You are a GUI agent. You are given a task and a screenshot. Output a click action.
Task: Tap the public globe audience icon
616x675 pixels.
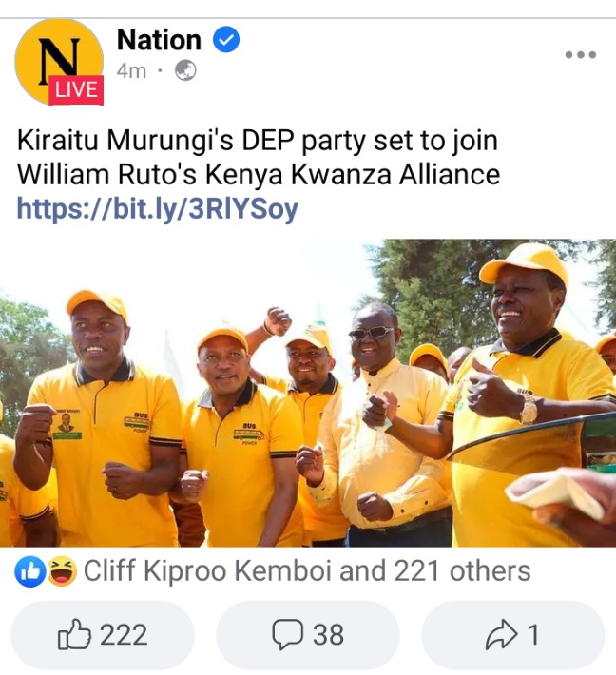pos(185,70)
